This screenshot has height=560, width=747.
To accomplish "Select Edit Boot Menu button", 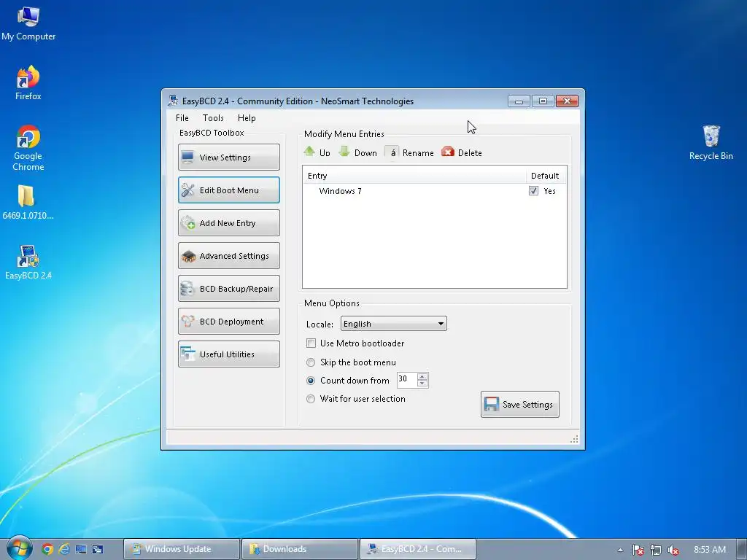I will pyautogui.click(x=228, y=190).
